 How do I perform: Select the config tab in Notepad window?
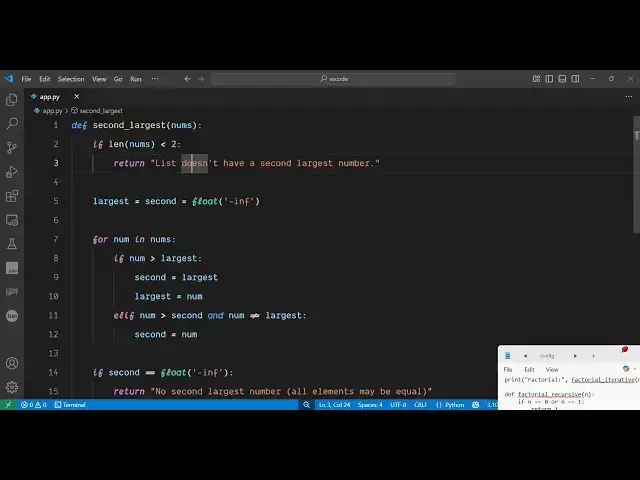pyautogui.click(x=547, y=356)
